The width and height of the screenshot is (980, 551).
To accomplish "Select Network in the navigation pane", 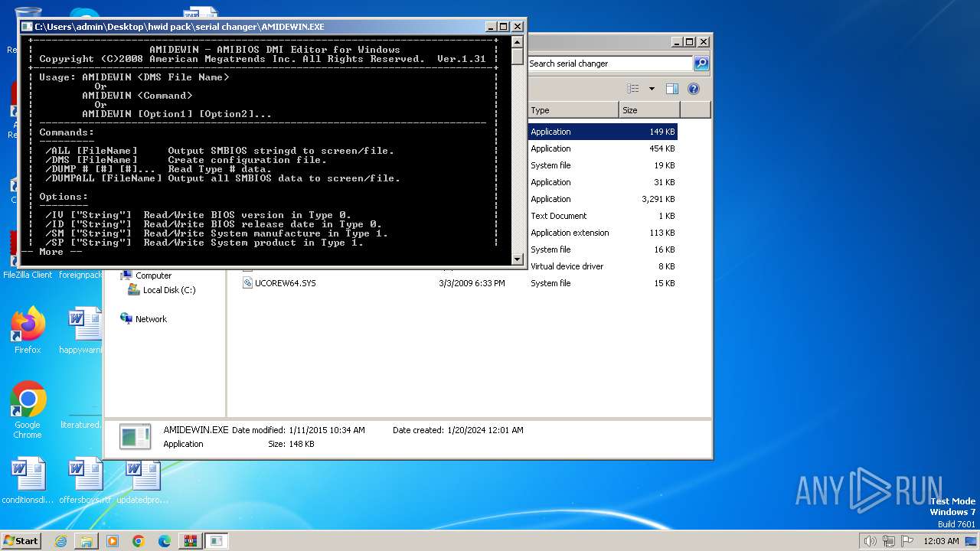I will tap(151, 319).
